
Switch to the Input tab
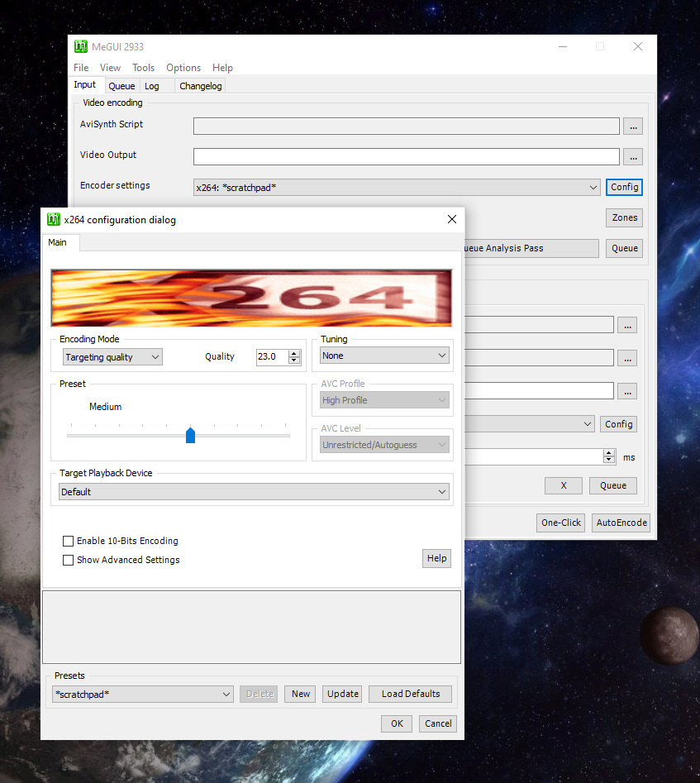point(85,85)
